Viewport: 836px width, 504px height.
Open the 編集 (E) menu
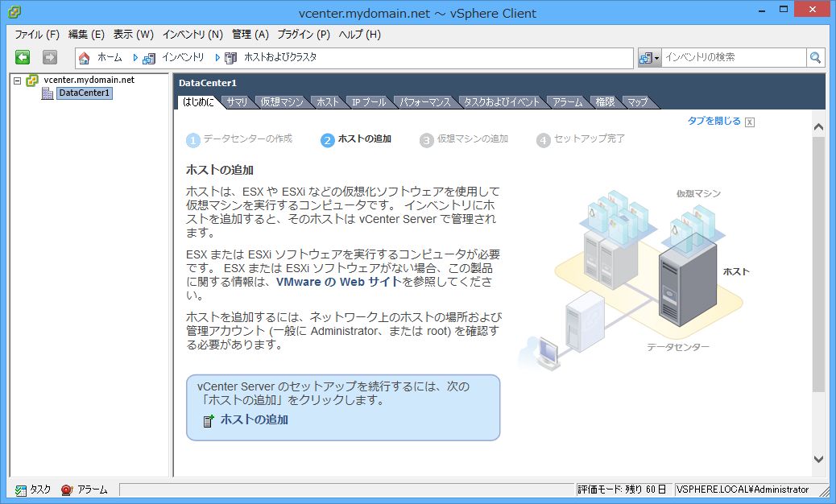pos(86,35)
